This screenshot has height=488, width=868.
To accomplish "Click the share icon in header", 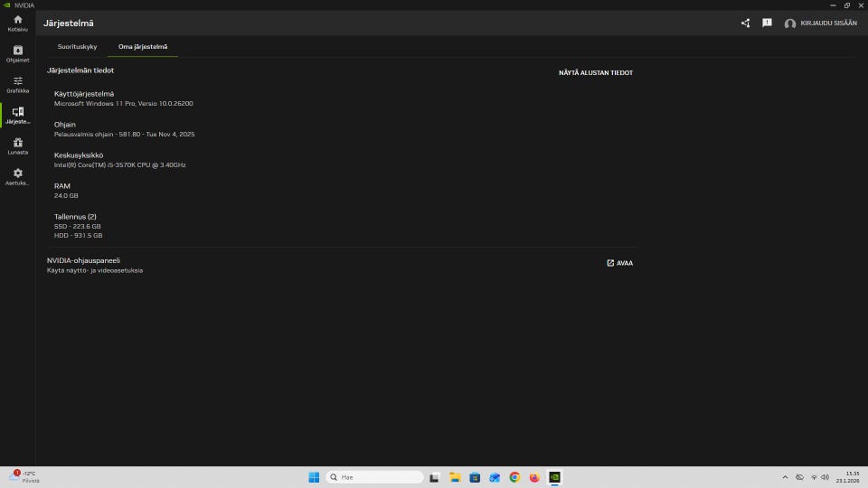I will point(746,23).
